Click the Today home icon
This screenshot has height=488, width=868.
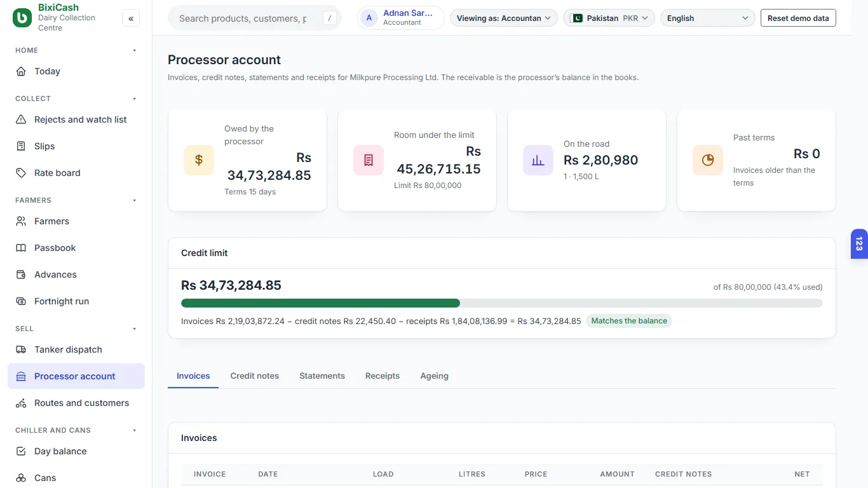21,71
